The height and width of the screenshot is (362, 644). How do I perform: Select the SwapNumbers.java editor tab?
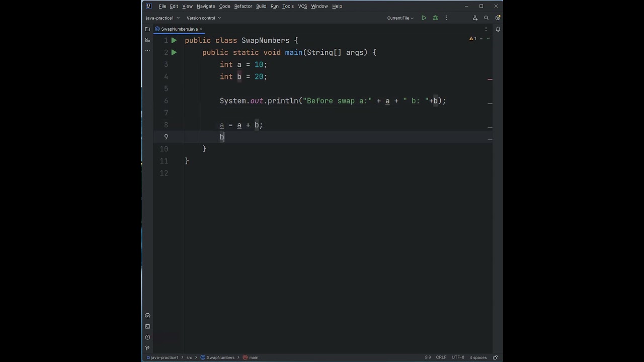(x=179, y=29)
